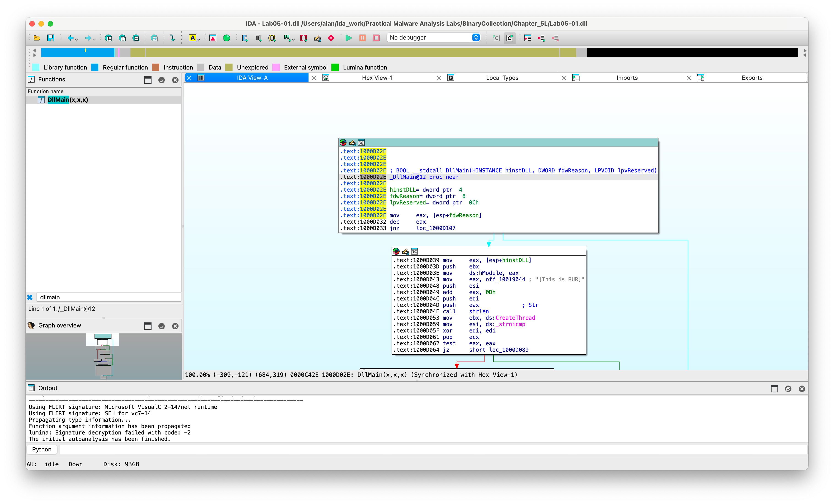The width and height of the screenshot is (834, 504).
Task: Click the color icon on the DllMain graph node
Action: pos(343,143)
